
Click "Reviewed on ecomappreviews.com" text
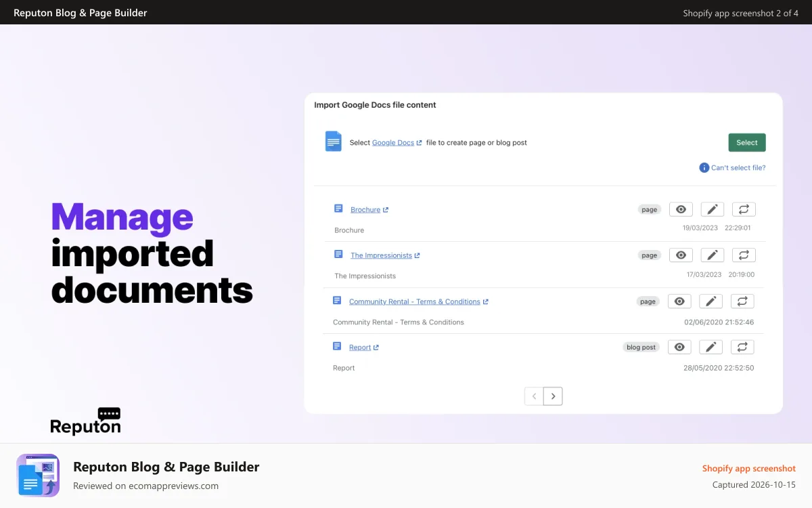tap(145, 486)
